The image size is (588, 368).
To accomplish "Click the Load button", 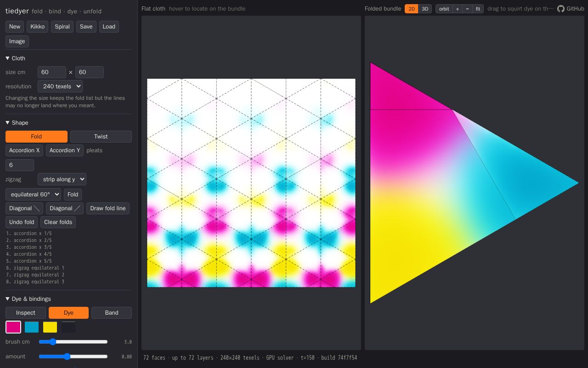I will 109,27.
